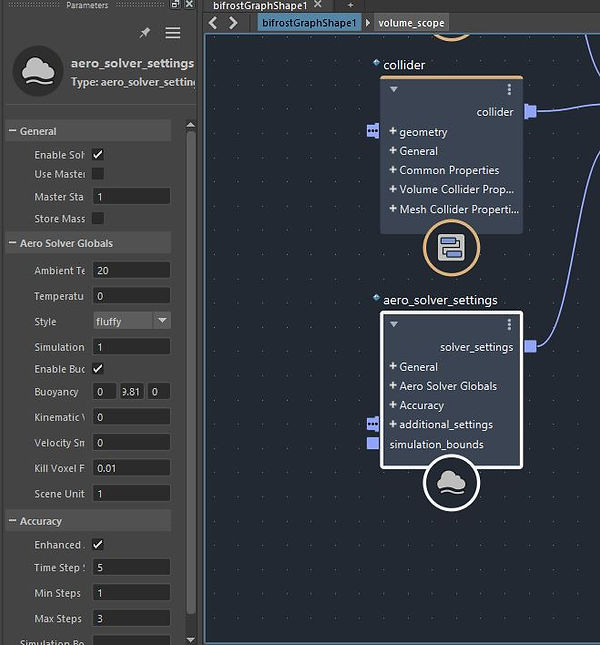This screenshot has width=600, height=645.
Task: Click the Parameters panel scrollbar thumb
Action: (x=190, y=372)
